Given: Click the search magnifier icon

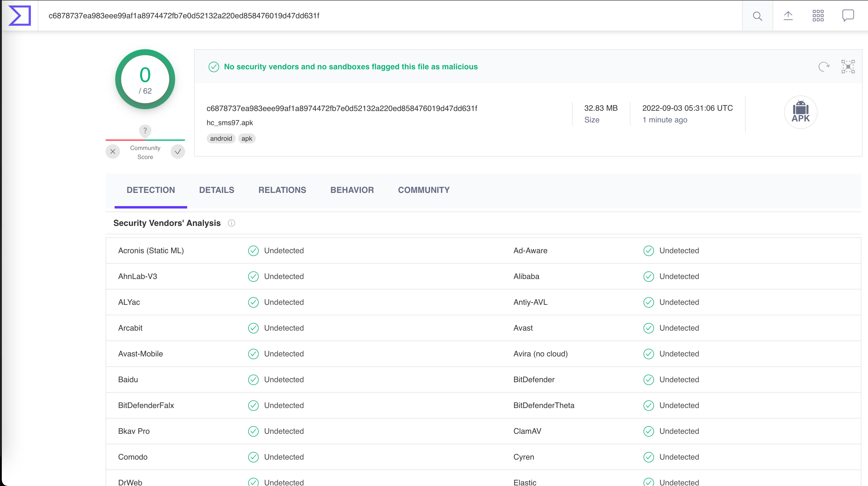Looking at the screenshot, I should (x=757, y=16).
